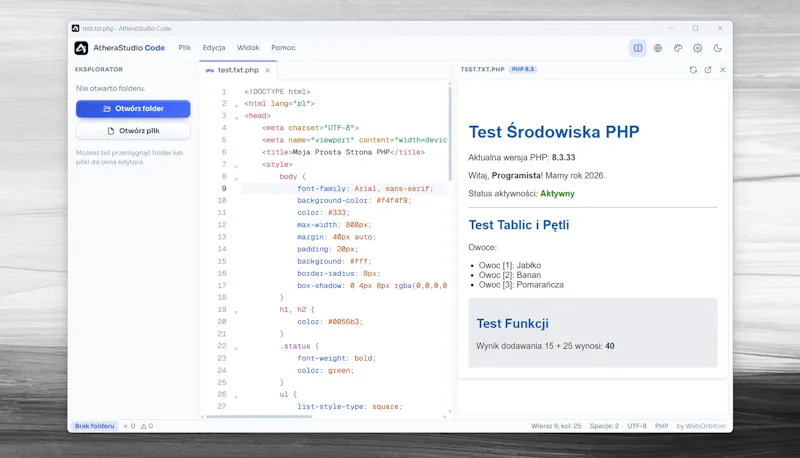This screenshot has height=458, width=800.
Task: Click the PHP 8.3 version badge
Action: (x=523, y=69)
